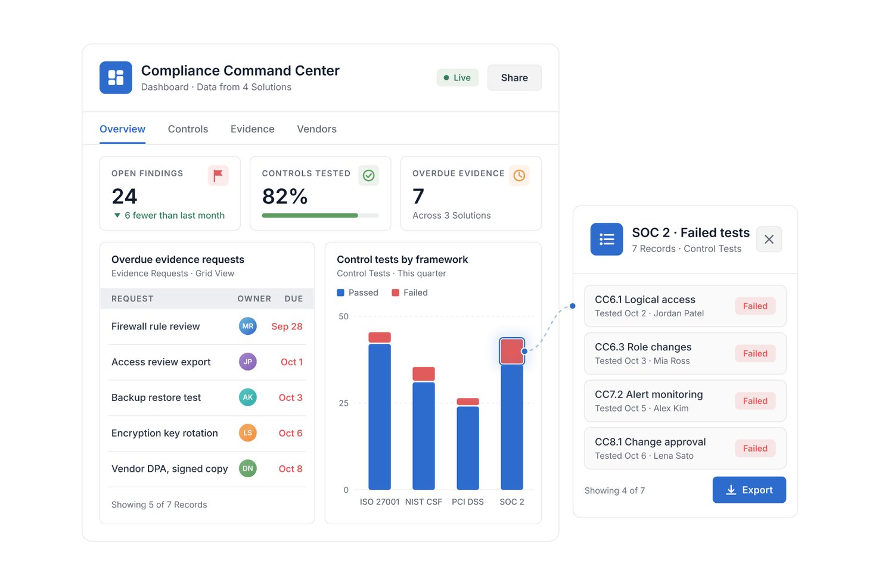
Task: Click the NIST CSF failed red segment
Action: pyautogui.click(x=424, y=374)
